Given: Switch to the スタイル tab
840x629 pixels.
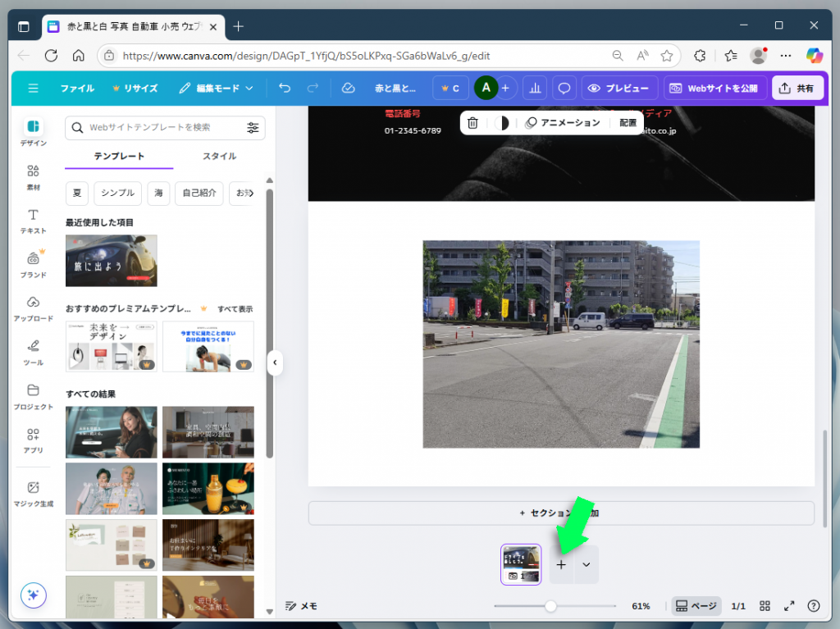Looking at the screenshot, I should (219, 156).
